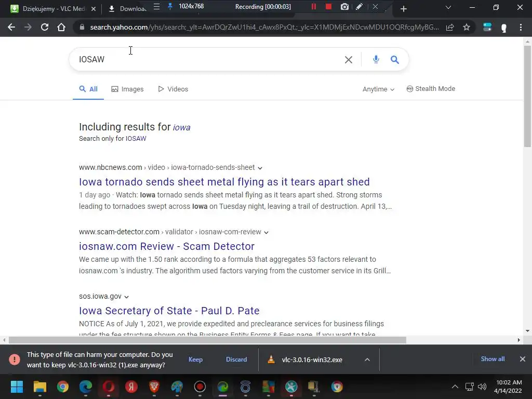Expand nbcnews.com result options arrow
532x399 pixels.
(x=260, y=168)
